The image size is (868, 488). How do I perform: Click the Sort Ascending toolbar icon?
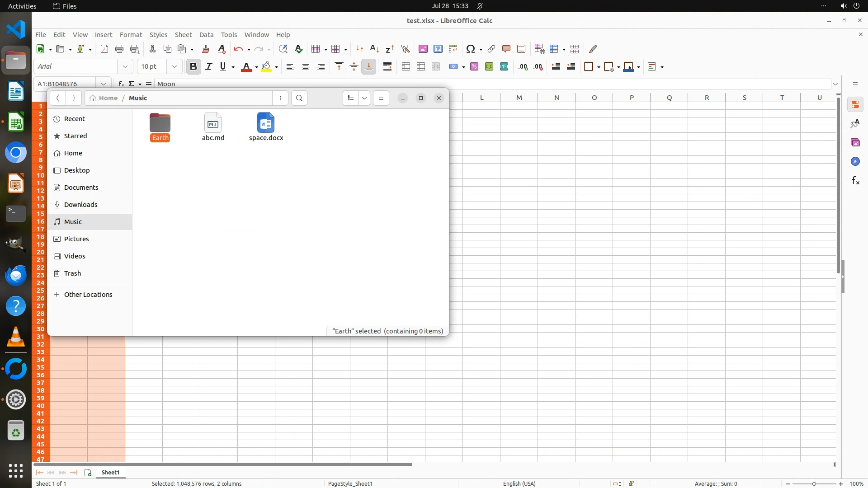374,49
